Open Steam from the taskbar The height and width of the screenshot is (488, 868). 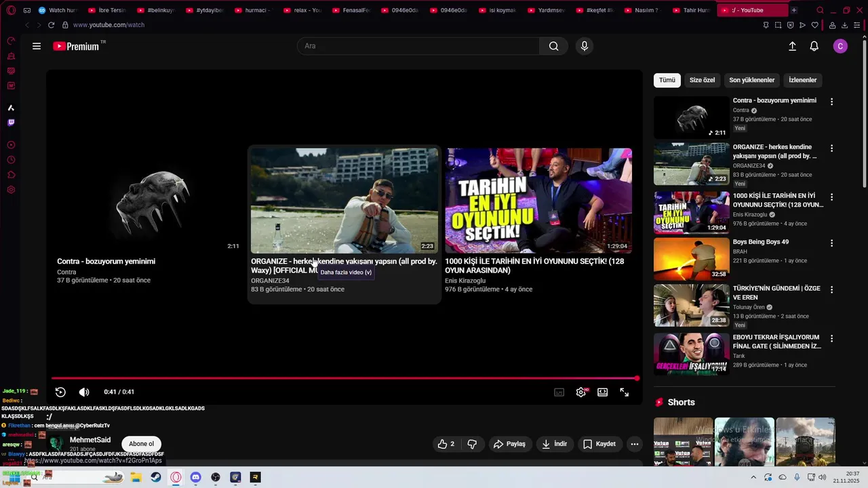pyautogui.click(x=156, y=477)
